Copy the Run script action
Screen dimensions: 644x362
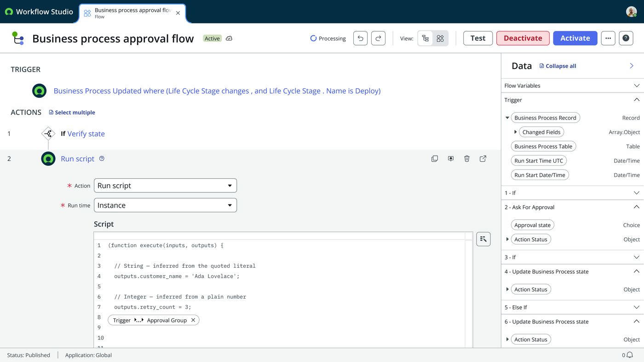click(435, 158)
